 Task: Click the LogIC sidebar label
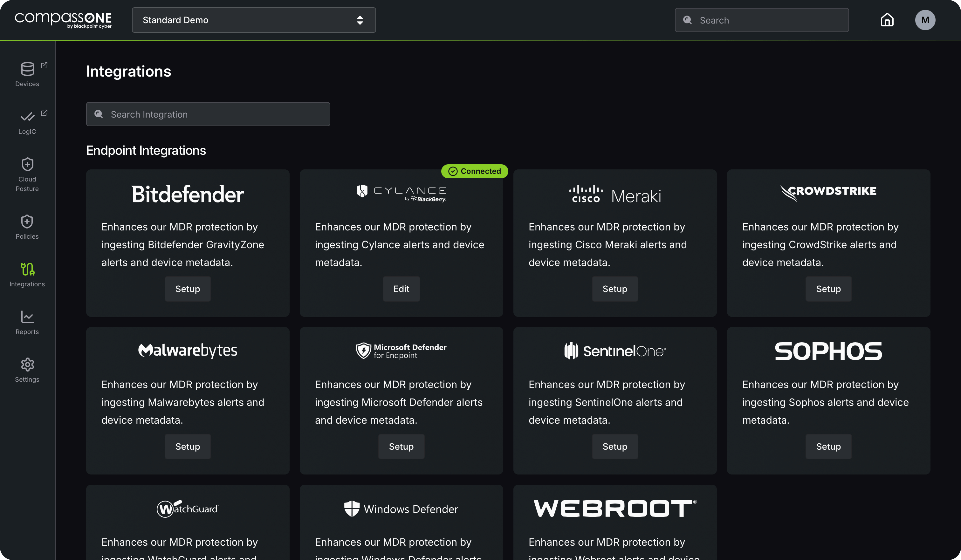click(27, 132)
